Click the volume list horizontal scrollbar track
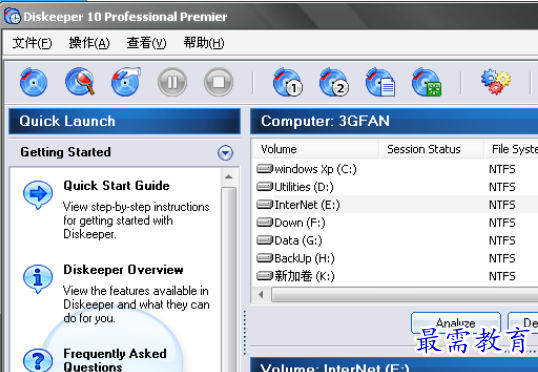This screenshot has height=372, width=538. [x=405, y=294]
